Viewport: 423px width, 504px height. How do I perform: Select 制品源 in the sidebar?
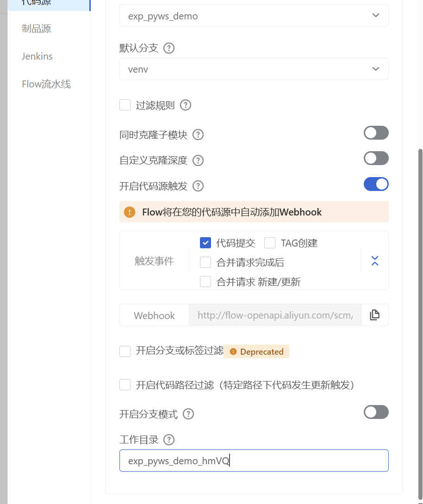(37, 29)
